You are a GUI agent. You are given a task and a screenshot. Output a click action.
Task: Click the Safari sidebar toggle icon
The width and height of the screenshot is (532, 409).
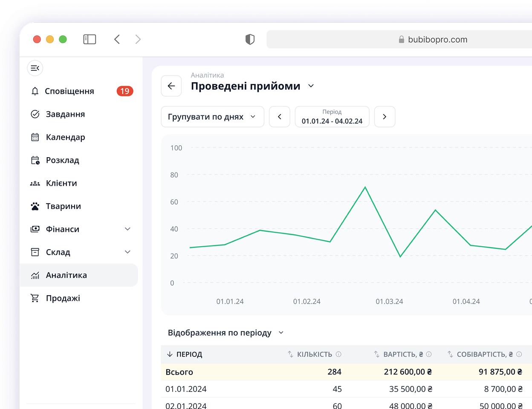[90, 40]
